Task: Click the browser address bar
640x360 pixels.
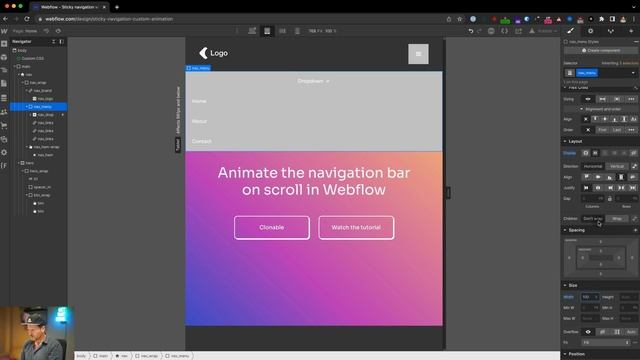Action: [241, 19]
